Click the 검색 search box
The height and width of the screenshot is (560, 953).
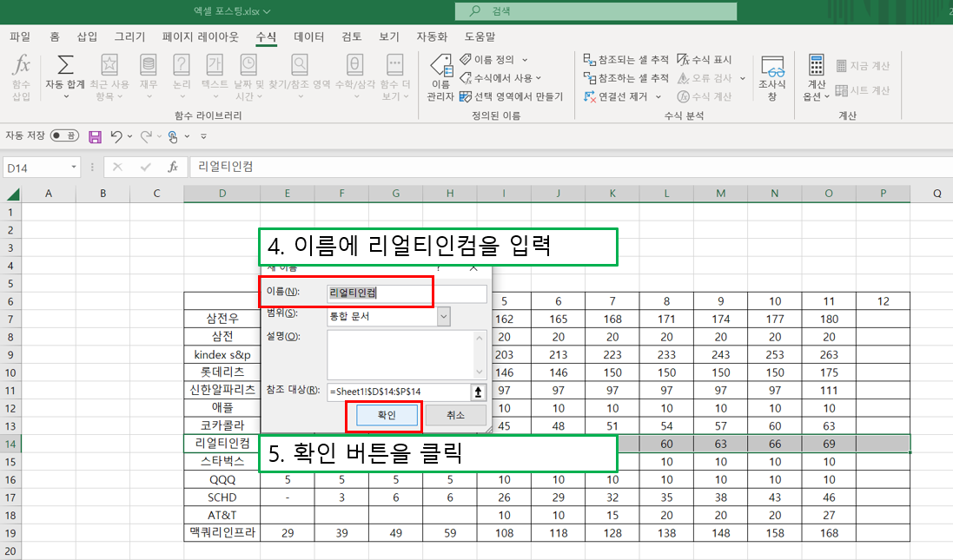tap(596, 11)
